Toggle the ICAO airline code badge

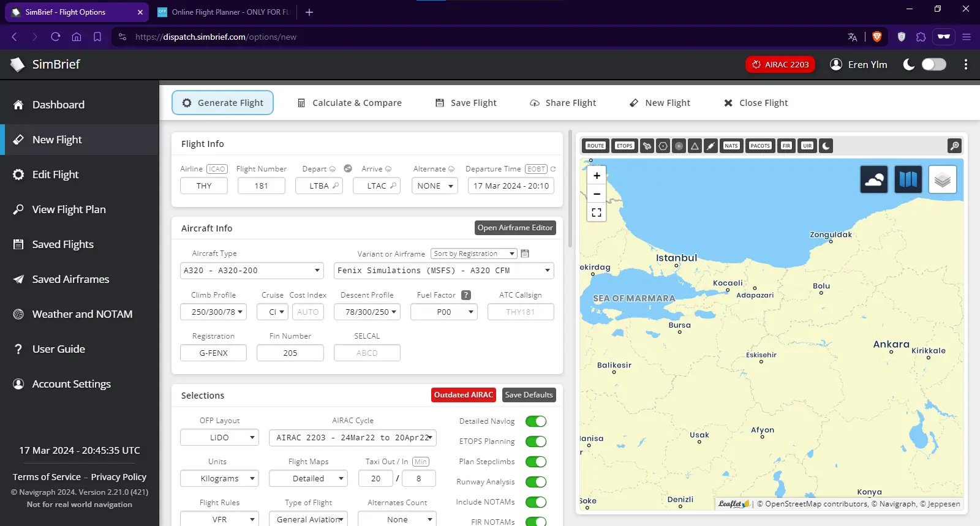click(217, 169)
